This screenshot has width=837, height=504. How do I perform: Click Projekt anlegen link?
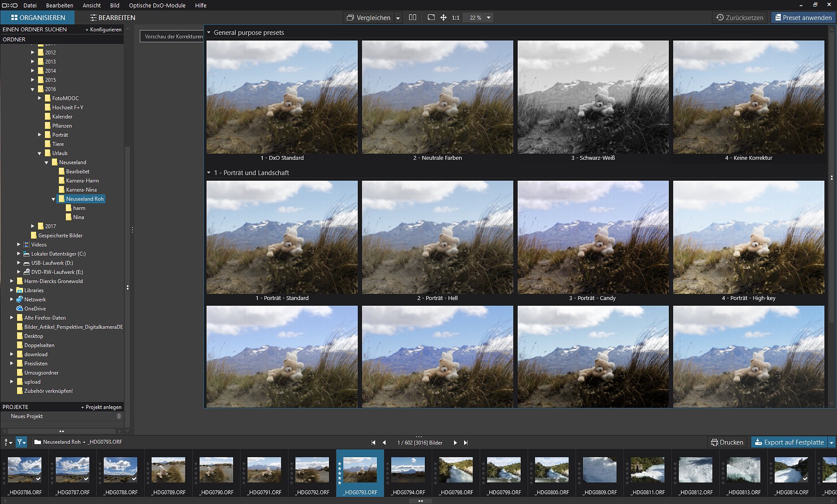tap(101, 407)
